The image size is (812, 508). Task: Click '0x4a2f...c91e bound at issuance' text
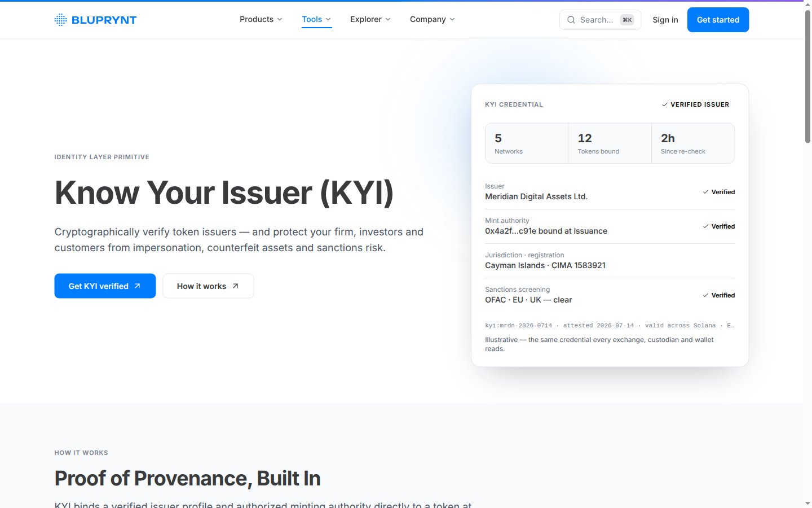(546, 231)
